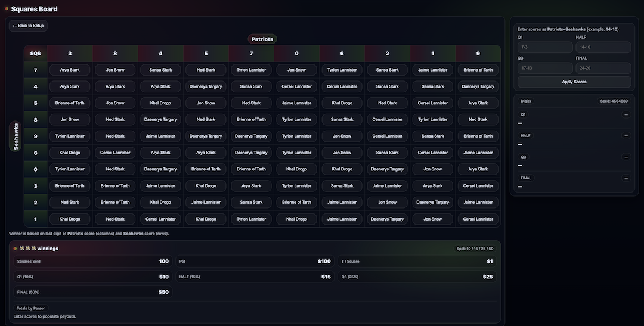Click the Seahawks row header digit 1

[x=35, y=219]
